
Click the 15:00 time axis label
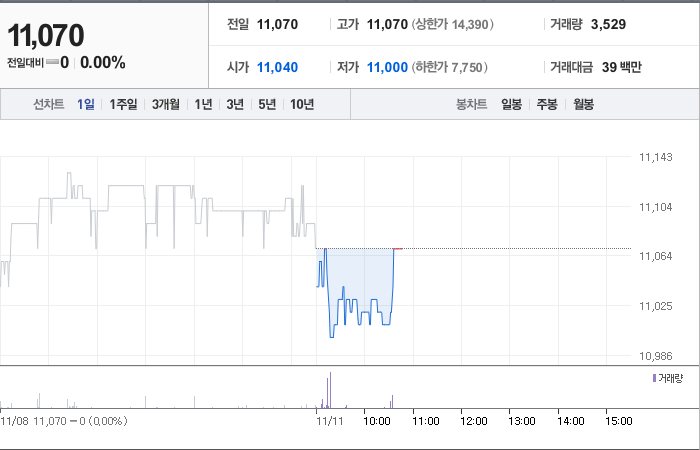point(619,421)
